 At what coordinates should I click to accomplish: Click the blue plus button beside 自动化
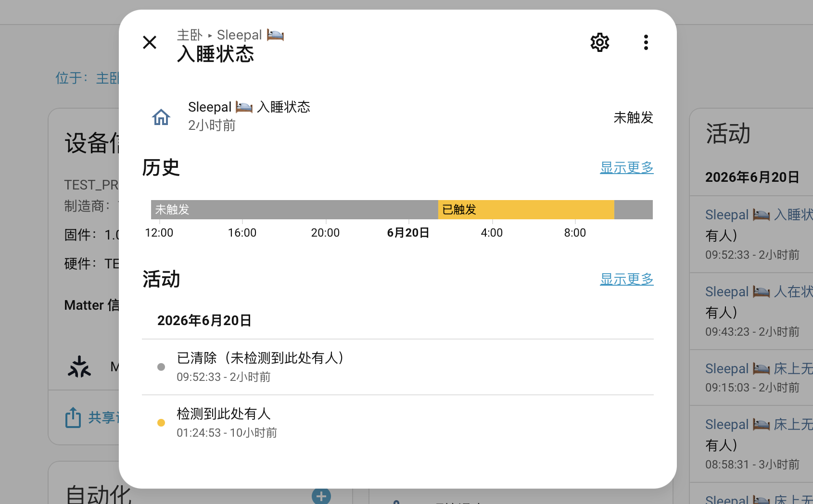pyautogui.click(x=321, y=496)
